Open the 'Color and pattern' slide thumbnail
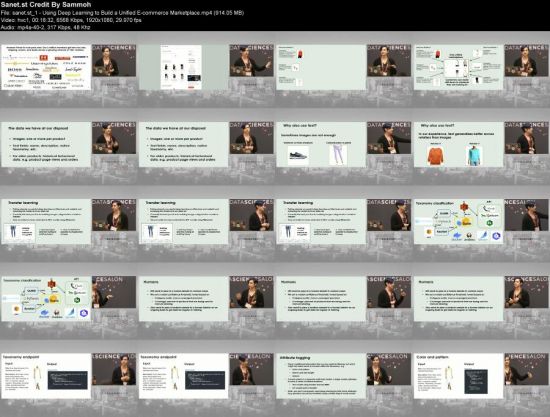550x417 pixels. point(458,376)
